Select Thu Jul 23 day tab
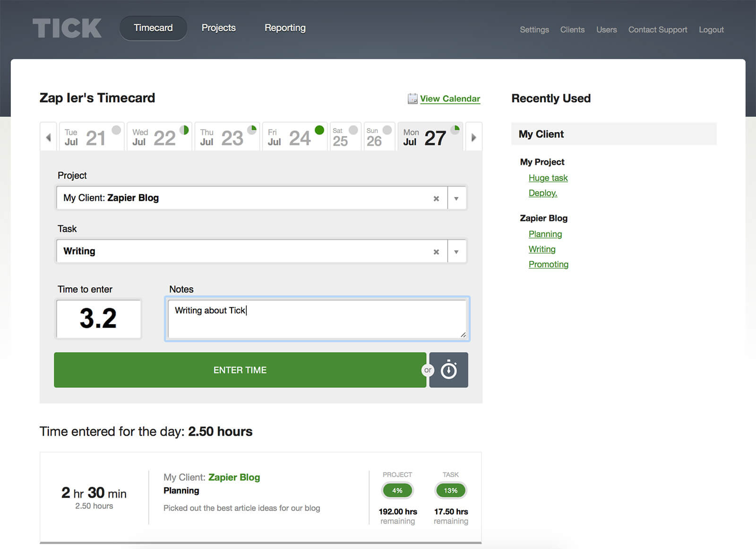 [x=227, y=137]
